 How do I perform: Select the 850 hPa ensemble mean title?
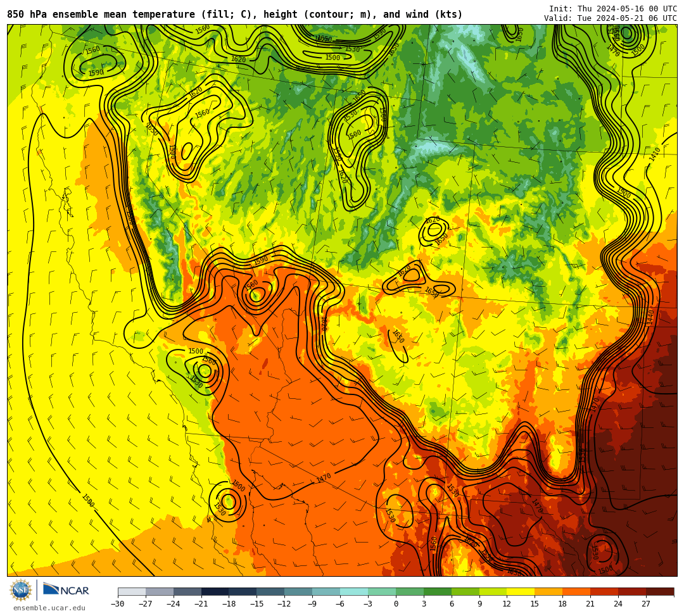click(235, 15)
